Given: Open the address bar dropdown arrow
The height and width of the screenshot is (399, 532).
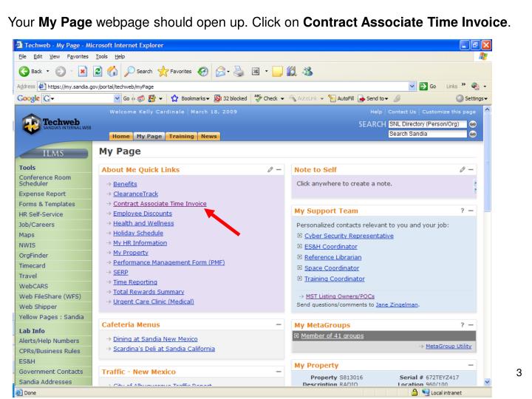Looking at the screenshot, I should click(x=412, y=86).
